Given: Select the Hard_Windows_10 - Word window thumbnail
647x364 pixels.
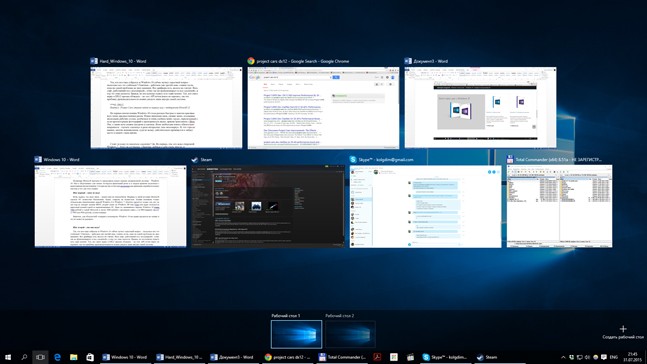Looking at the screenshot, I should [x=166, y=108].
